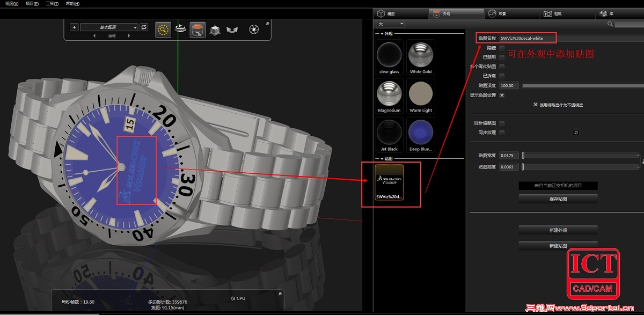Open the thumbnail size 大 dropdown
Image resolution: width=644 pixels, height=315 pixels.
click(390, 24)
